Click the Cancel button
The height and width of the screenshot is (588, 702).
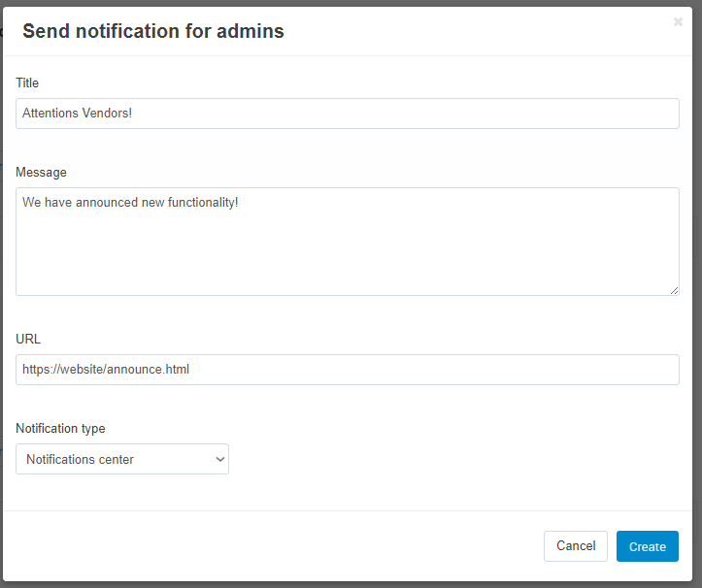[576, 546]
